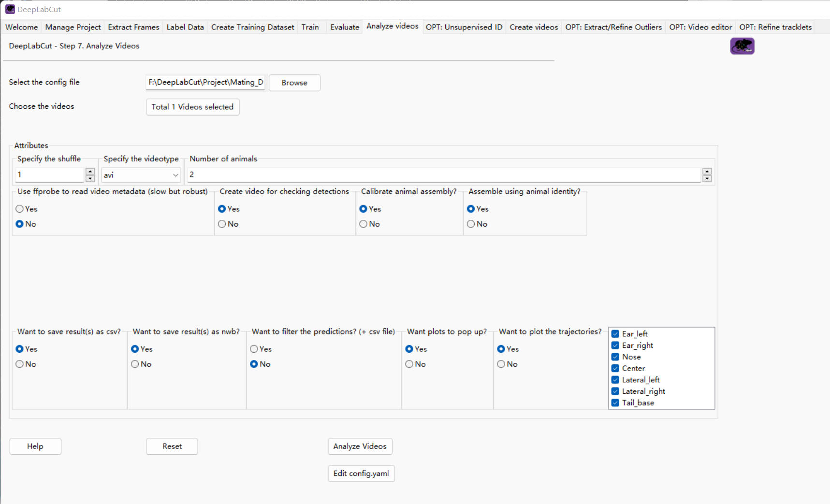Screen dimensions: 830x504
Task: Select Yes for creating detection-check video
Action: tap(222, 209)
